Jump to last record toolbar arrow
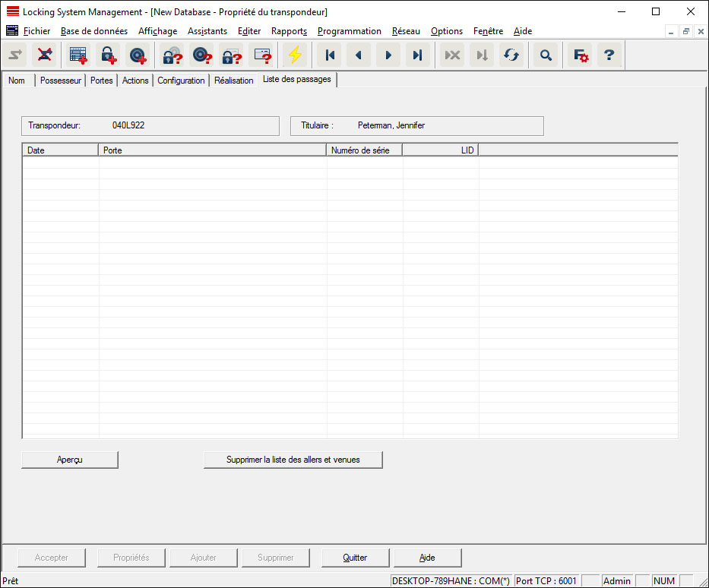The height and width of the screenshot is (588, 709). coord(417,55)
